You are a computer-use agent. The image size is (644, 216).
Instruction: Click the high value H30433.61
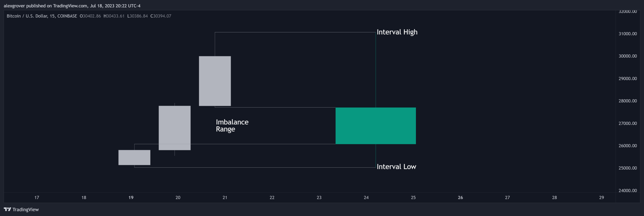click(x=114, y=16)
